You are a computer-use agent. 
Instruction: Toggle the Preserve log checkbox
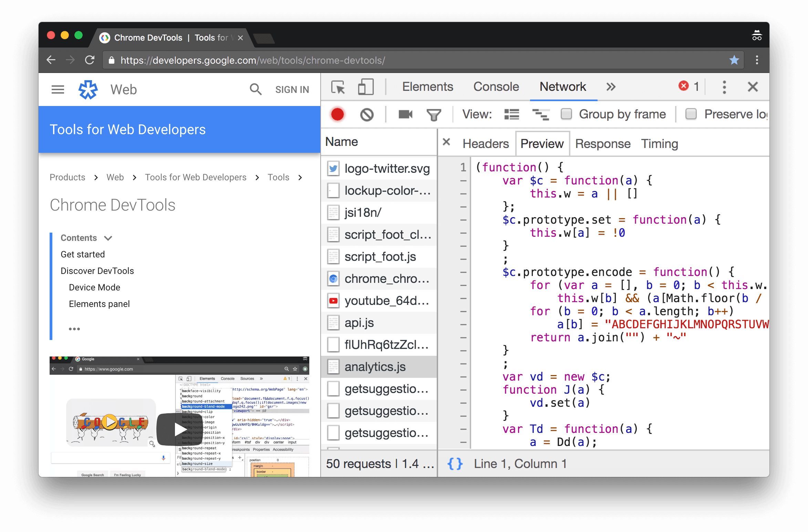point(691,115)
